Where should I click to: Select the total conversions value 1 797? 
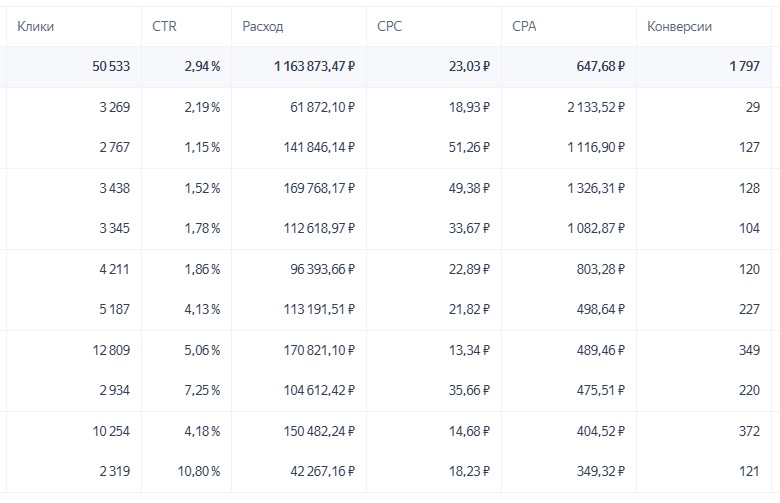pos(743,66)
